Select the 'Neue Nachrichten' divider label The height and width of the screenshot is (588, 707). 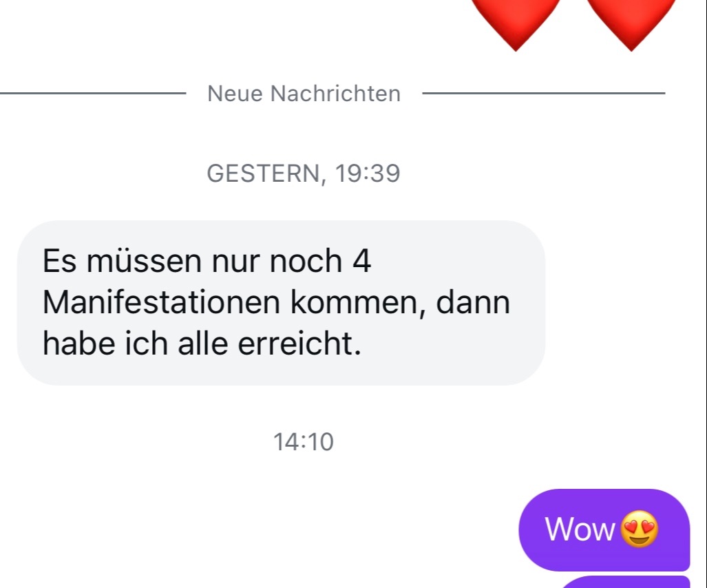pyautogui.click(x=304, y=94)
